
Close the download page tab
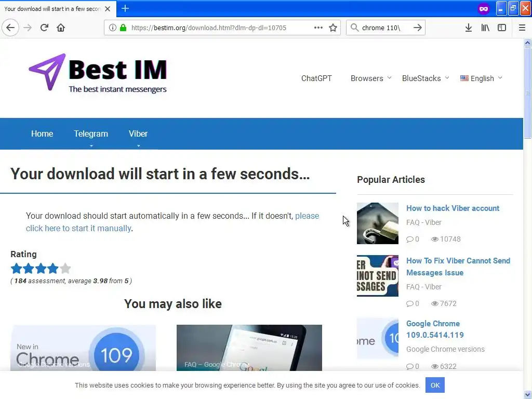pos(108,9)
